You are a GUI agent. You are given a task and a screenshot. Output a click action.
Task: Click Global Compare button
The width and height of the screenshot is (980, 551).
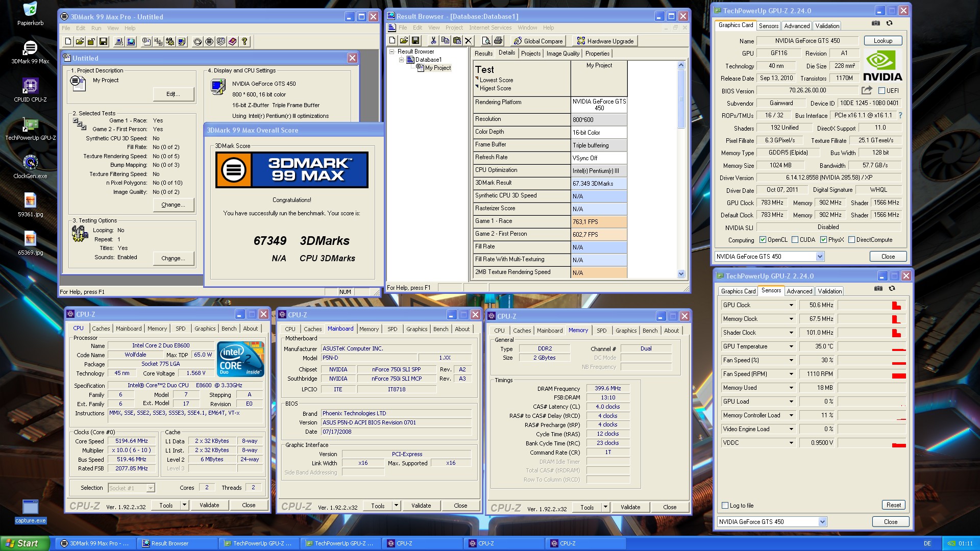[538, 41]
